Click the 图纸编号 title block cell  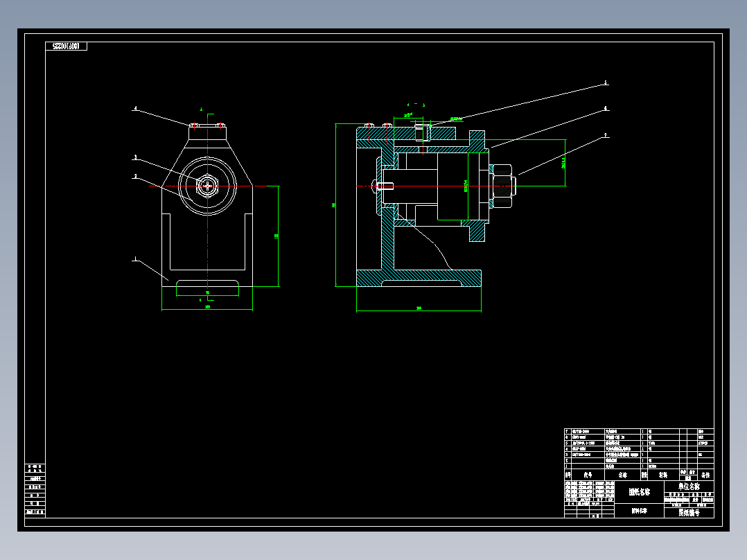(x=689, y=513)
